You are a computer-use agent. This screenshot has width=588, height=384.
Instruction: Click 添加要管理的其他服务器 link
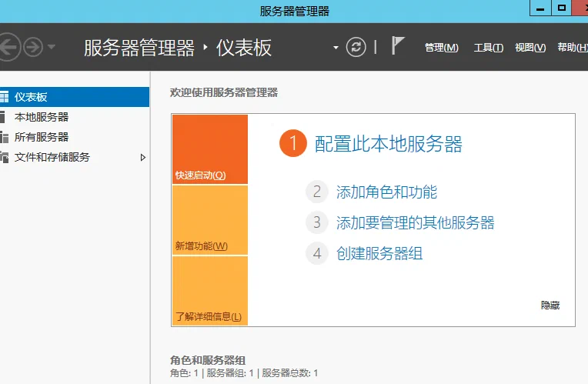[x=415, y=222]
